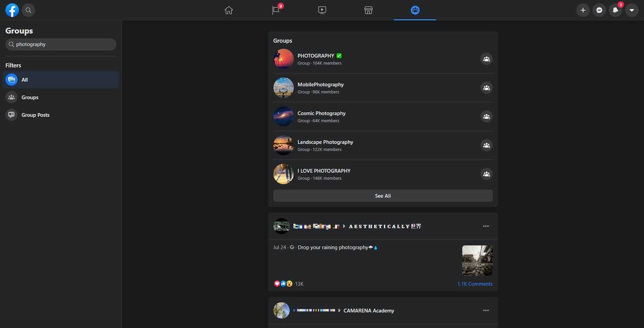Image resolution: width=644 pixels, height=328 pixels.
Task: Click the Cosmic Photography galaxy avatar
Action: (x=283, y=116)
